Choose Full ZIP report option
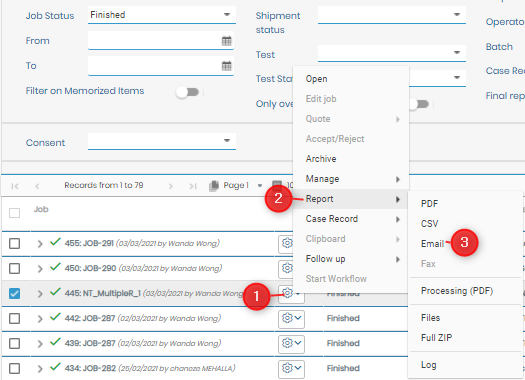Screen dimensions: 525x380 point(436,337)
